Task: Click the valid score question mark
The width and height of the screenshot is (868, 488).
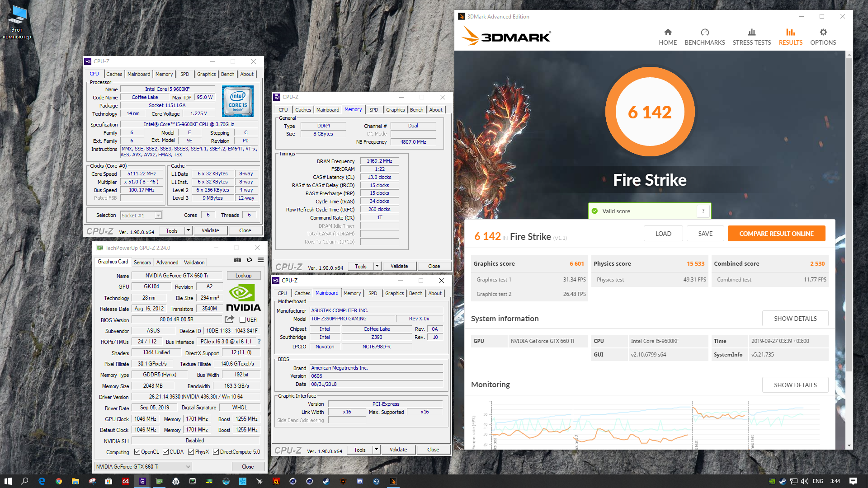Action: pos(703,211)
